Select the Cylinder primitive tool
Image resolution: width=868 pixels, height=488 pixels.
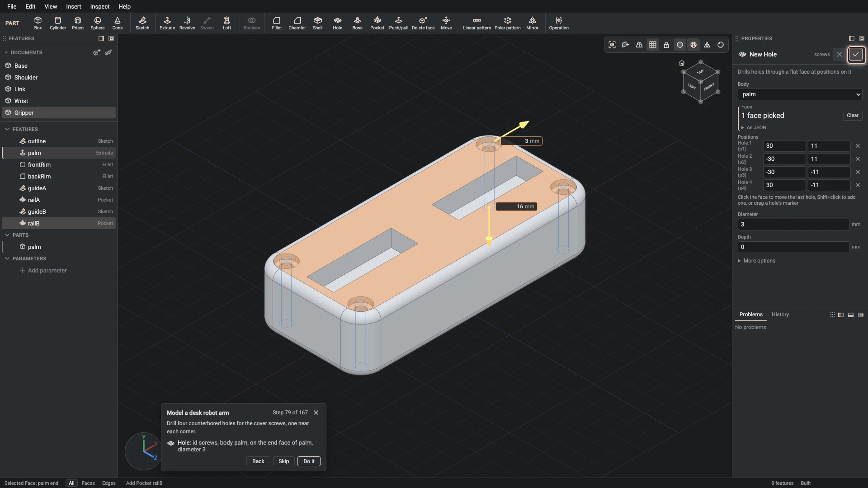tap(58, 23)
